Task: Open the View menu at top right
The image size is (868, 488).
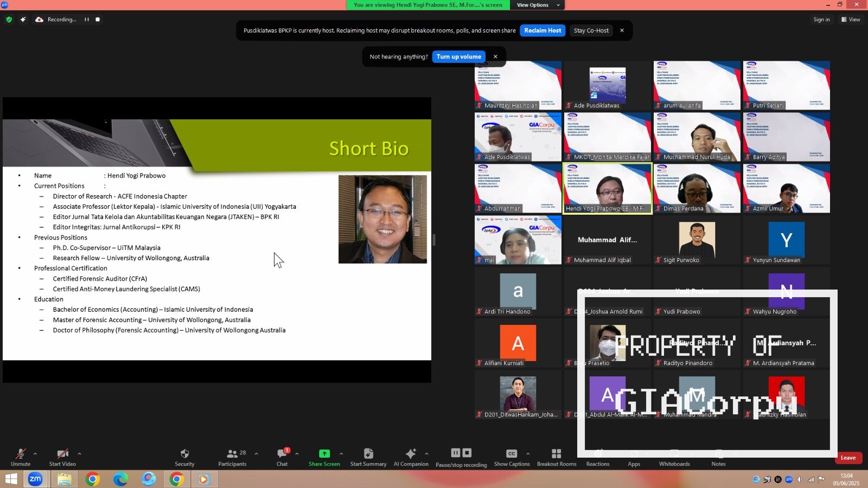Action: (851, 20)
